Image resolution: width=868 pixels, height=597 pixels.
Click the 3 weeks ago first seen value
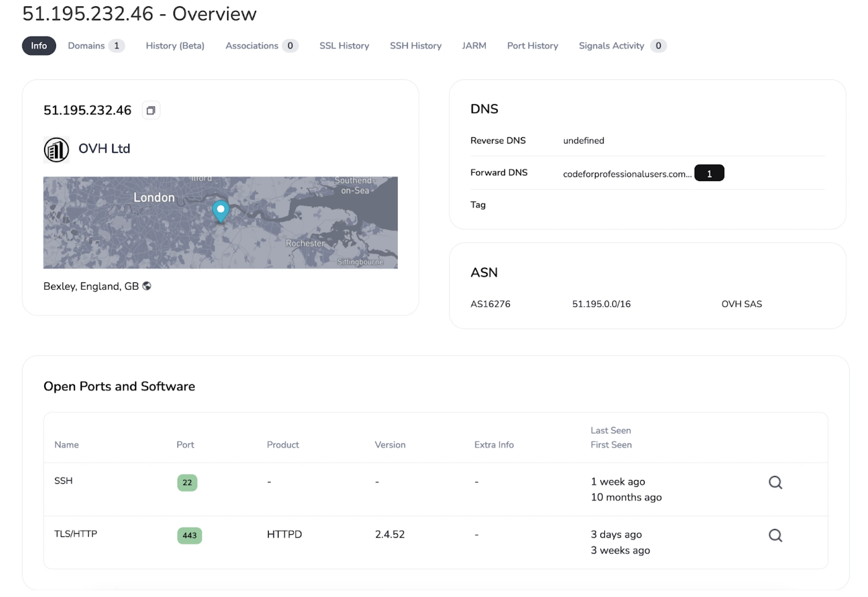pos(620,551)
